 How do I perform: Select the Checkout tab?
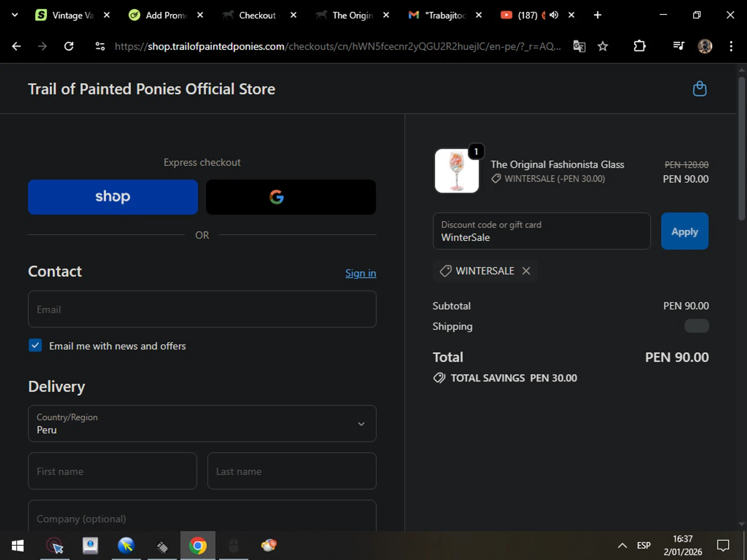tap(252, 15)
